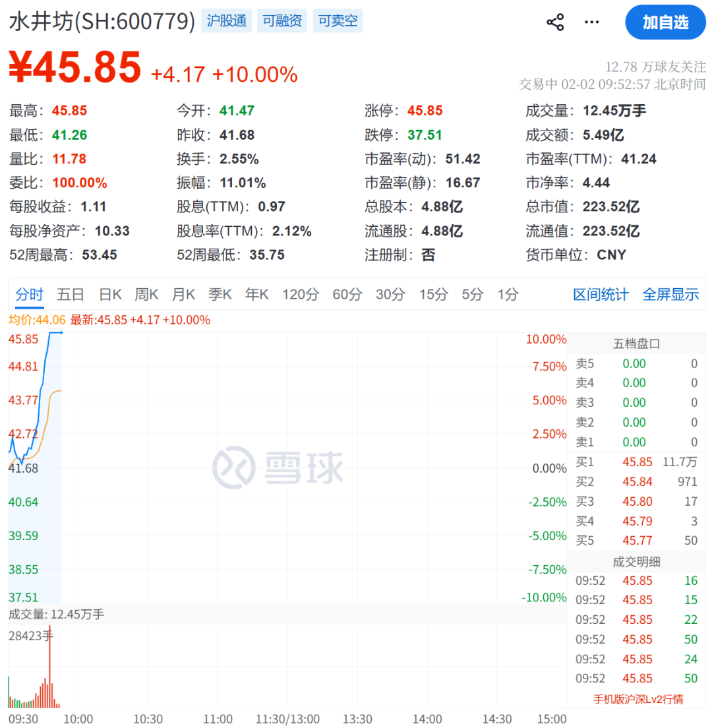Open 手机版沪深Lv2行情 link

[x=638, y=698]
